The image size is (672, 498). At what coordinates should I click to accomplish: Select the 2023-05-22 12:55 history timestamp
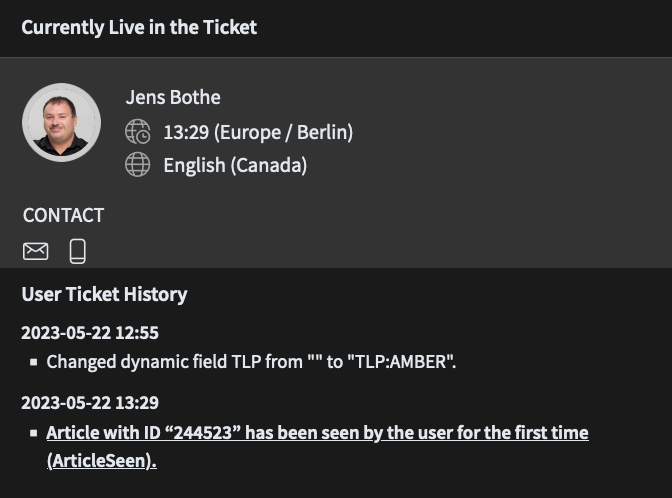click(x=90, y=333)
